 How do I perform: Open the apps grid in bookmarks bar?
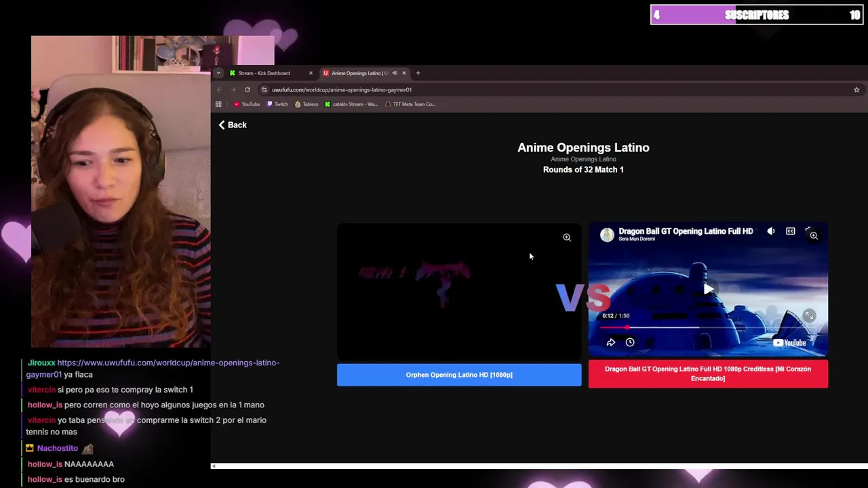[218, 104]
